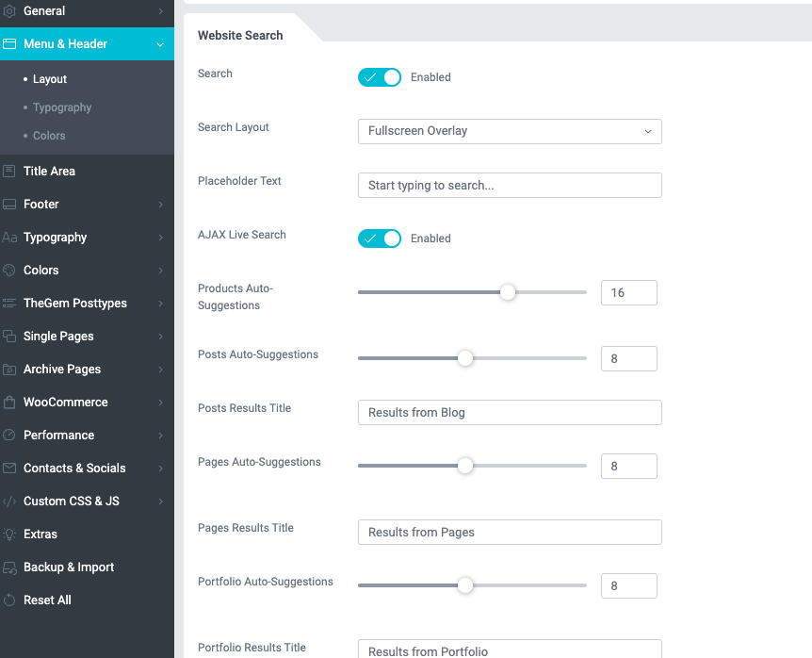Screen dimensions: 812x658
Task: Turn off AJAX Live Search
Action: click(380, 239)
